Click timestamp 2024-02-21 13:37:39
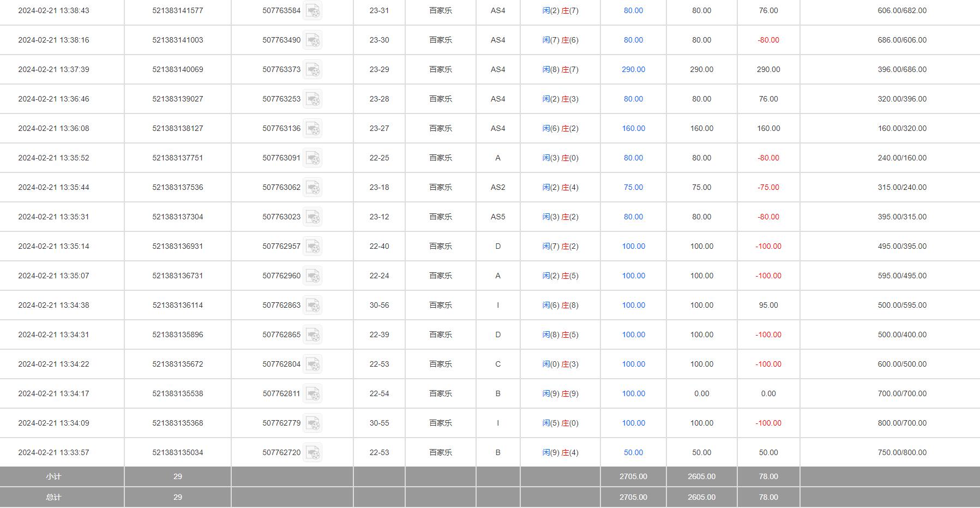980x508 pixels. tap(53, 69)
